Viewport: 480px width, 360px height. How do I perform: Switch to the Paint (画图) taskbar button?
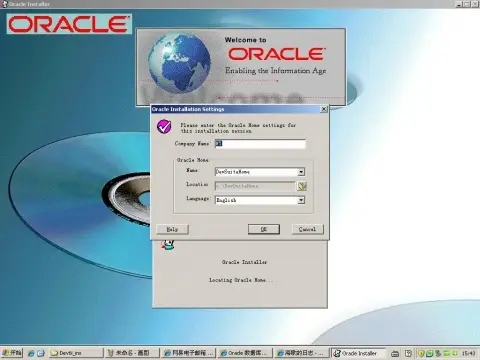(132, 353)
